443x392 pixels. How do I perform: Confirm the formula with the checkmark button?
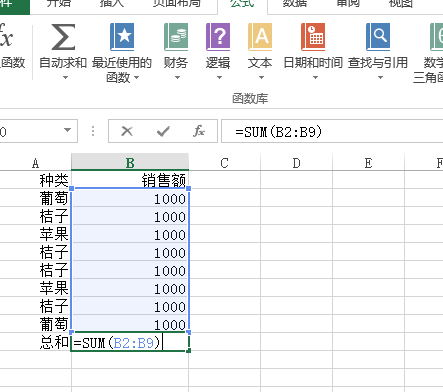pyautogui.click(x=163, y=131)
